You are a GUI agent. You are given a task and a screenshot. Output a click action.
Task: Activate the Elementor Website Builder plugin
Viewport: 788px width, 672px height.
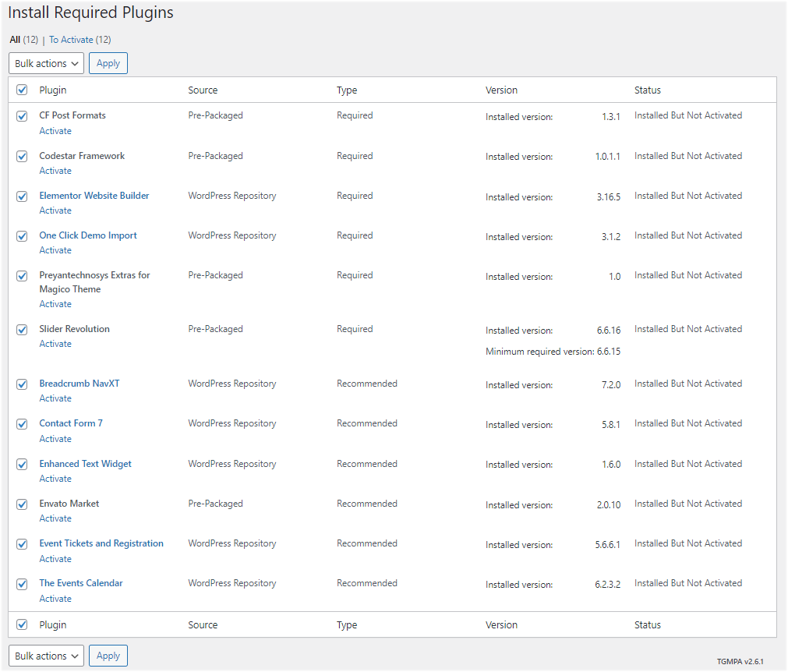[55, 210]
